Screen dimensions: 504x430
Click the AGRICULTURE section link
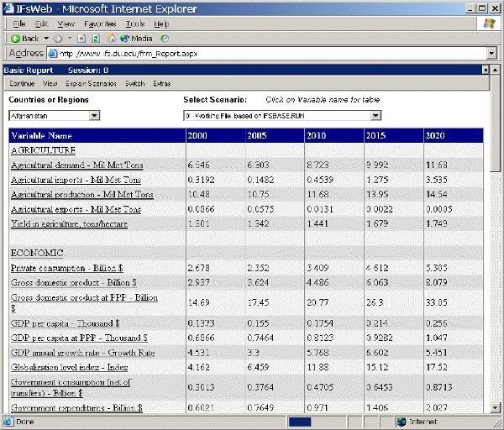[x=43, y=150]
